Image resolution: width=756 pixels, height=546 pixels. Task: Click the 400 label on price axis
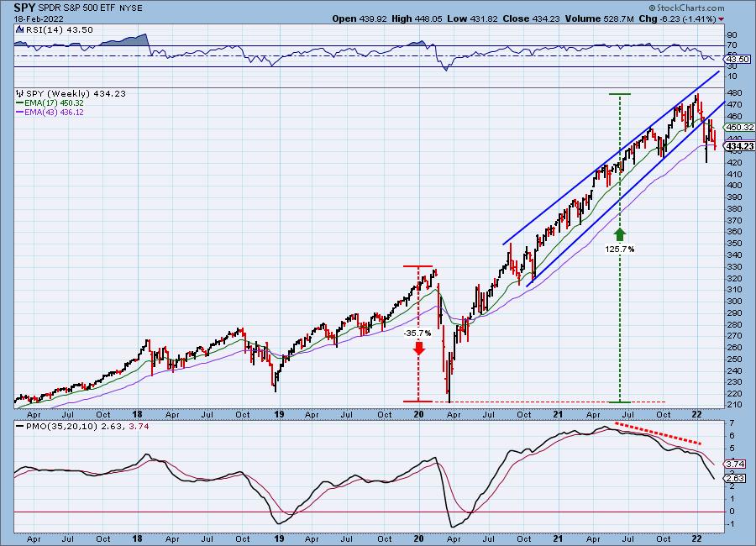point(734,186)
